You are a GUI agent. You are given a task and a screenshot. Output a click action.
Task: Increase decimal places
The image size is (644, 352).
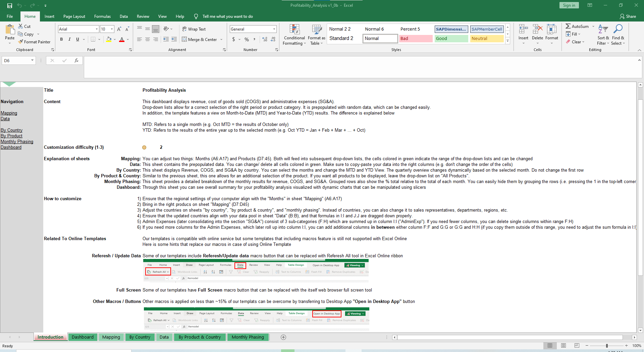coord(265,39)
